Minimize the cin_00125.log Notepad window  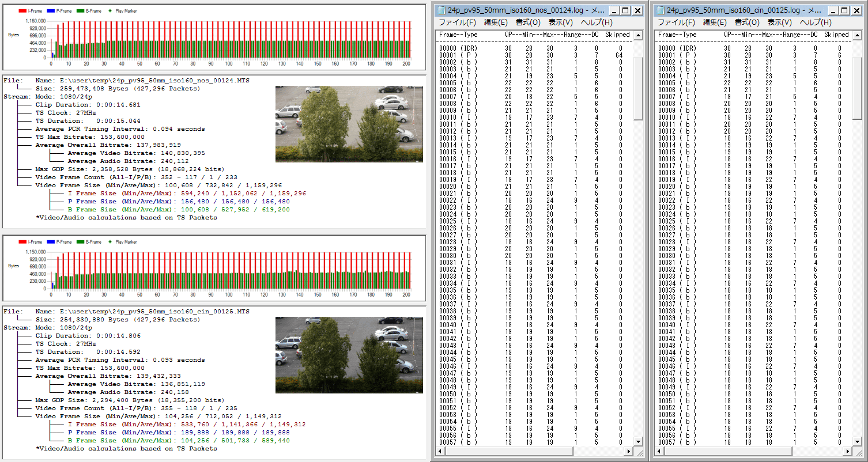click(833, 10)
